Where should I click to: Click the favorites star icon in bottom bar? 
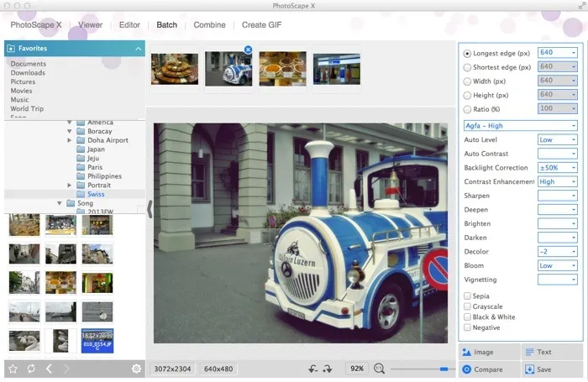13,369
